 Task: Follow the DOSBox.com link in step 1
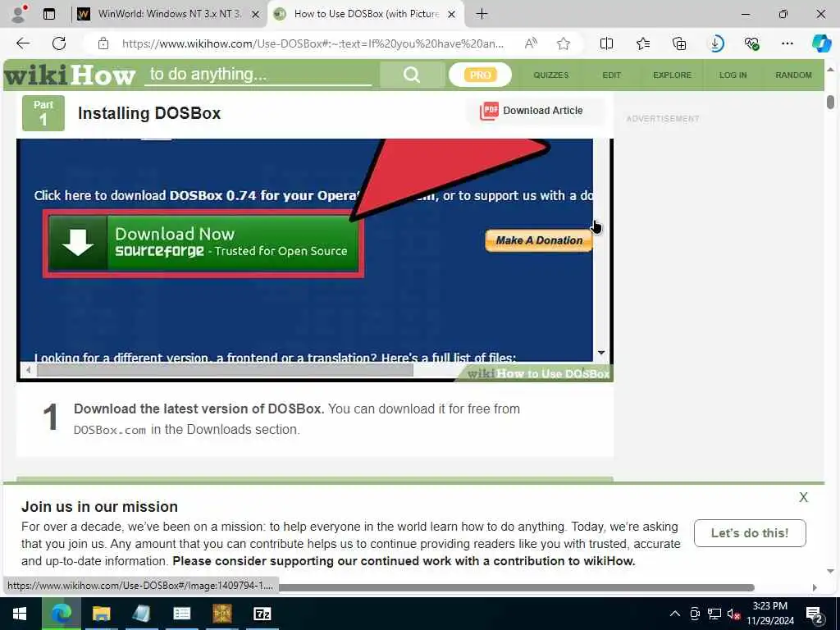[x=109, y=430]
